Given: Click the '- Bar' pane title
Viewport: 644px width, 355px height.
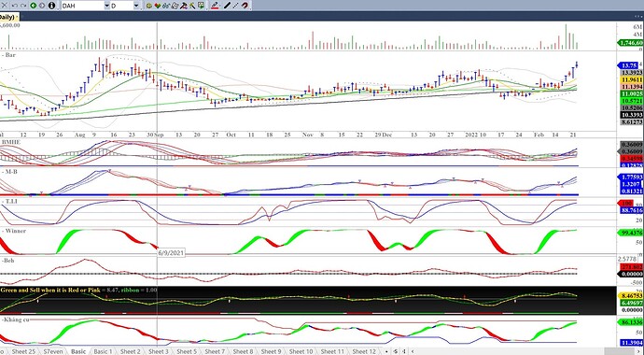Looking at the screenshot, I should coord(8,54).
